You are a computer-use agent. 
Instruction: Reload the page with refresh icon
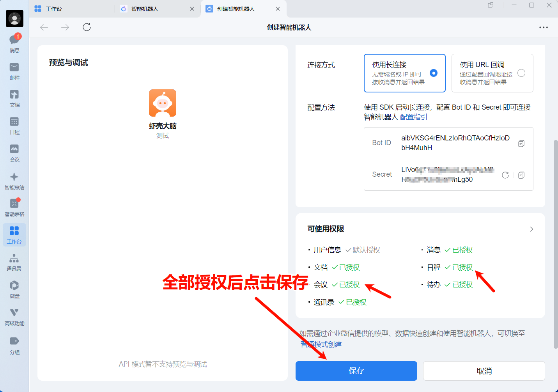coord(87,27)
